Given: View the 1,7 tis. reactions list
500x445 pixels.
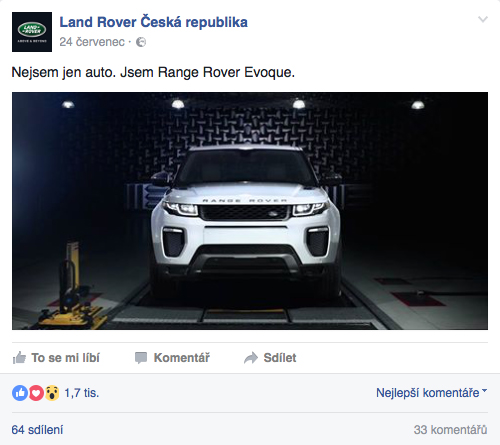Looking at the screenshot, I should click(x=82, y=393).
